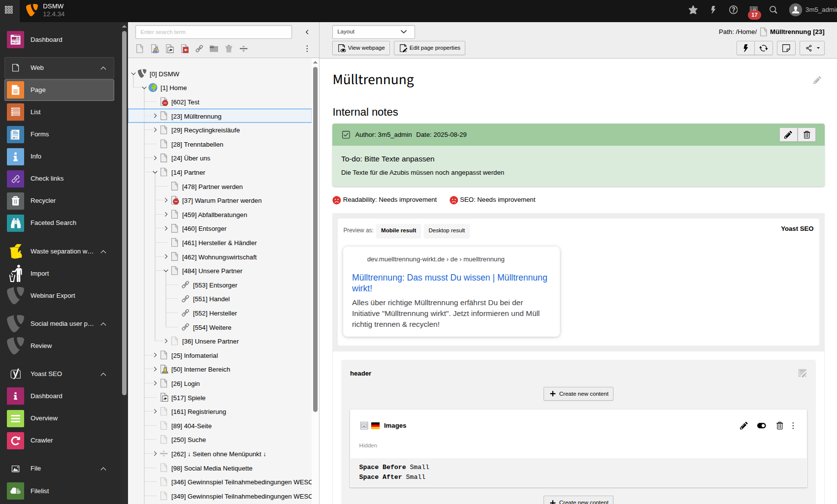
Task: Open the help question mark icon
Action: point(733,10)
